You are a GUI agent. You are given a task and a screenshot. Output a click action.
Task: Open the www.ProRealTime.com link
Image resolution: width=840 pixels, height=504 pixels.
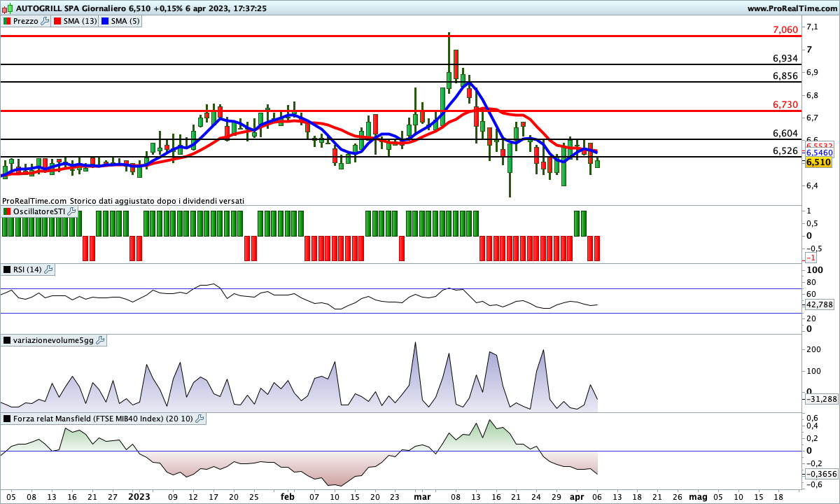click(792, 8)
